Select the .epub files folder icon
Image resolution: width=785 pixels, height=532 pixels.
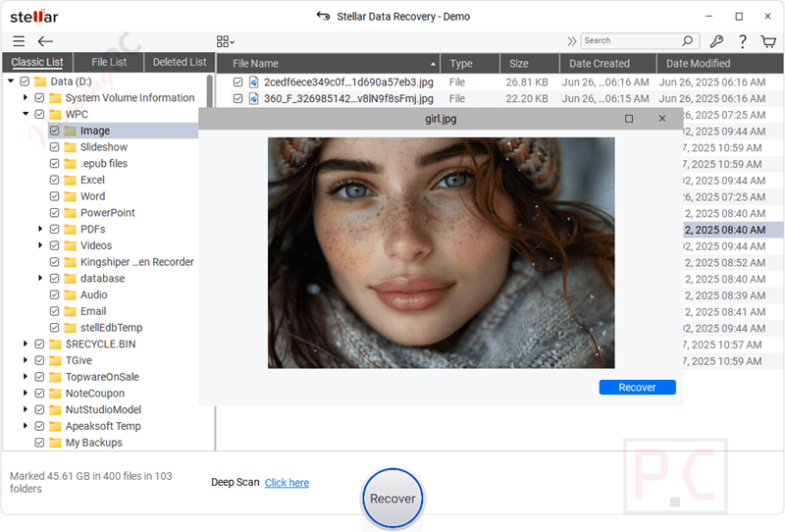pos(70,163)
